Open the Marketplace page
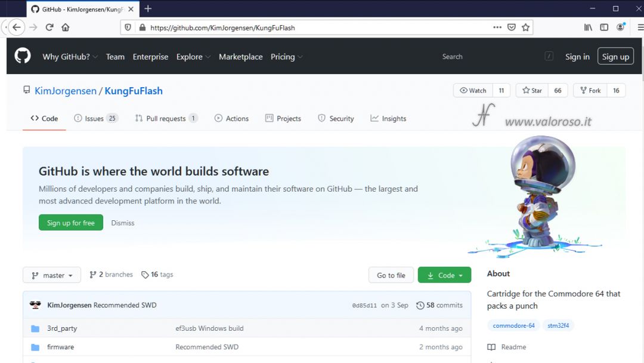This screenshot has width=644, height=363. point(241,57)
